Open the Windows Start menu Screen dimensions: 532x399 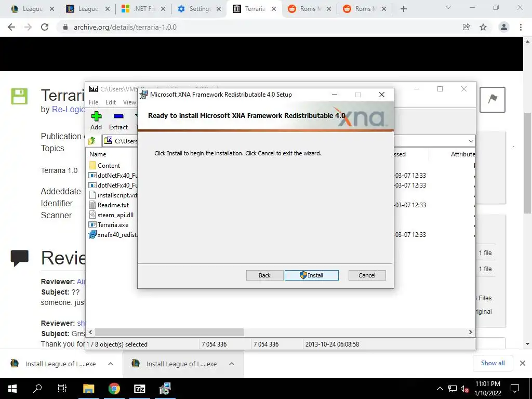tap(12, 389)
